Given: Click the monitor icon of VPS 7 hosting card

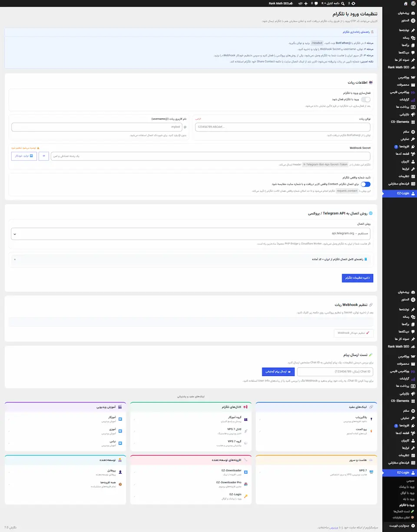Looking at the screenshot, I should (371, 472).
